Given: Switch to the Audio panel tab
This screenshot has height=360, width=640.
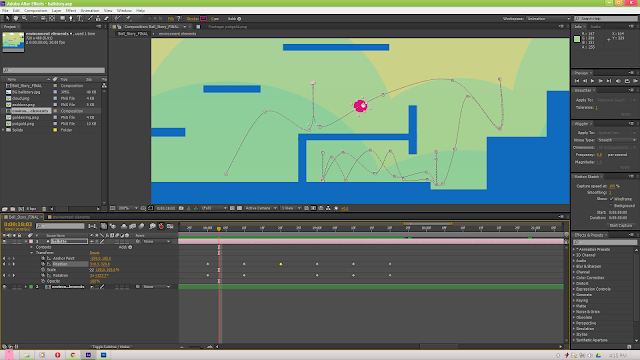Looking at the screenshot, I should point(596,27).
